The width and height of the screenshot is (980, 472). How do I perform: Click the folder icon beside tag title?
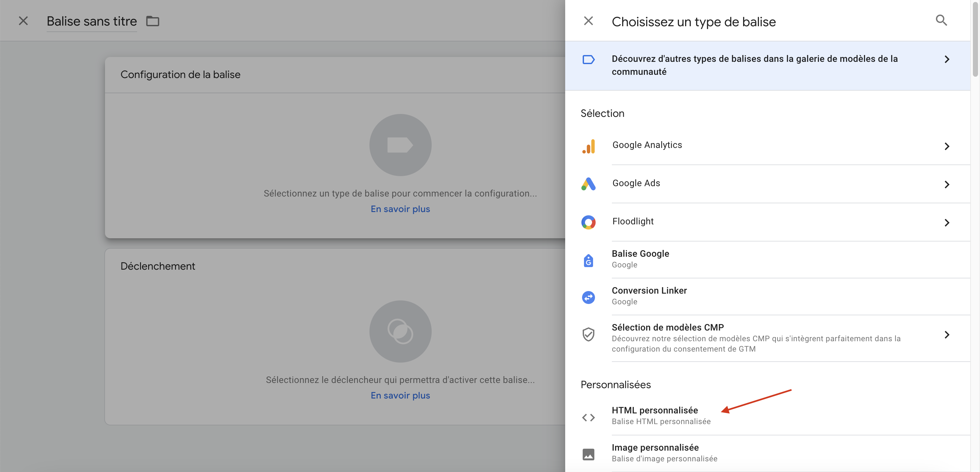pyautogui.click(x=153, y=21)
